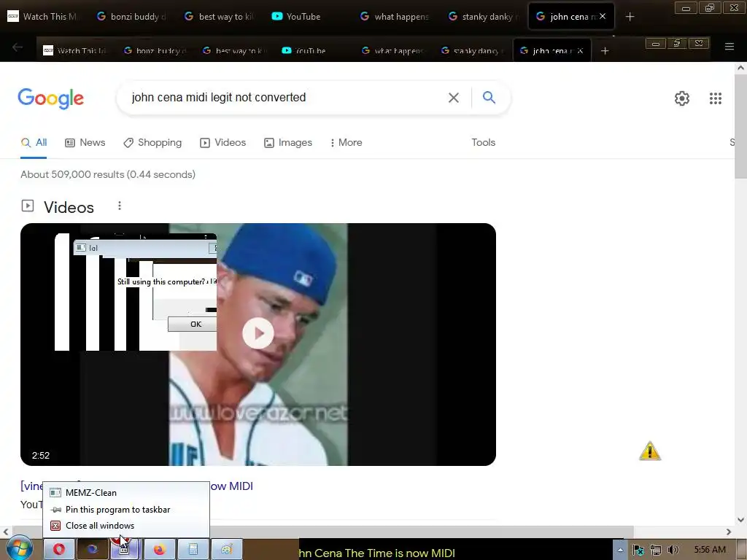Open the Paint taskbar icon
This screenshot has width=747, height=560.
coord(227,549)
